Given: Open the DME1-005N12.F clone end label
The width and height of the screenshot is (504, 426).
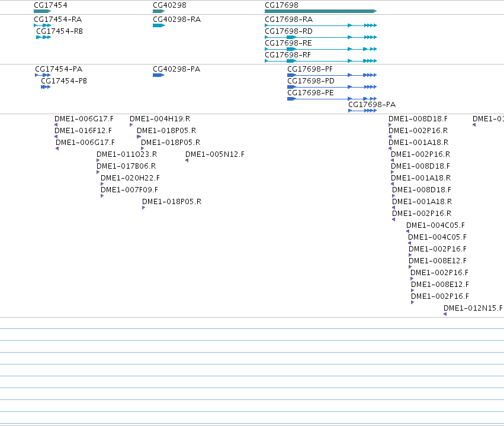Looking at the screenshot, I should point(215,154).
